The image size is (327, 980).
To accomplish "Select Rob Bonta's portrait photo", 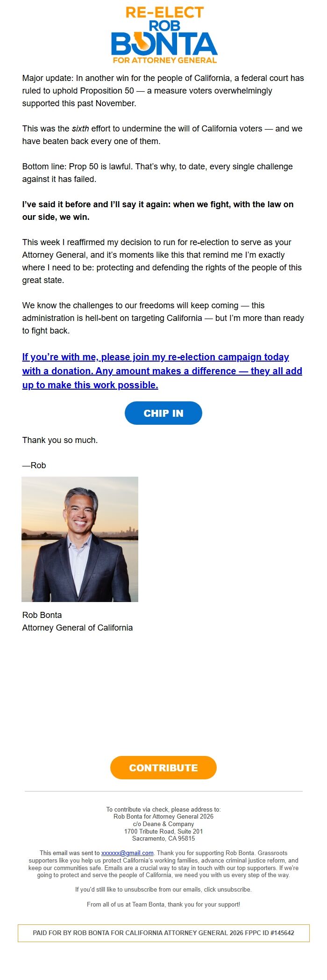I will pyautogui.click(x=80, y=540).
